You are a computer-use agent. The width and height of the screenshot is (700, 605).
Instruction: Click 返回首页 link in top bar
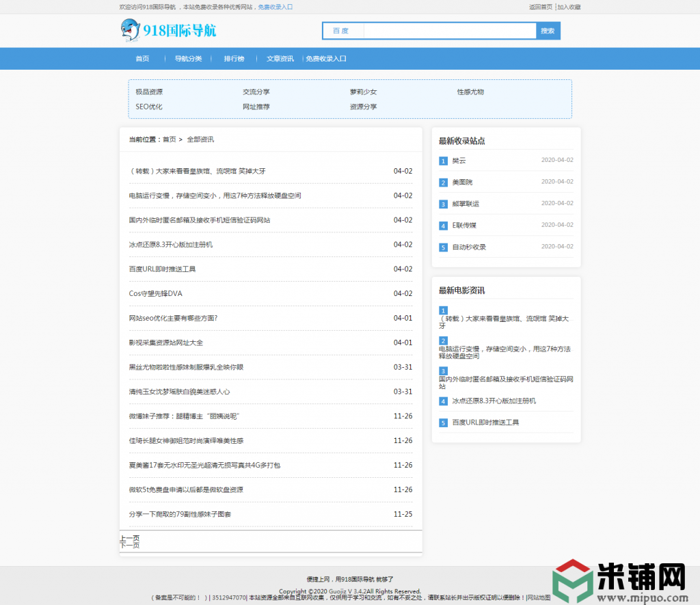540,7
